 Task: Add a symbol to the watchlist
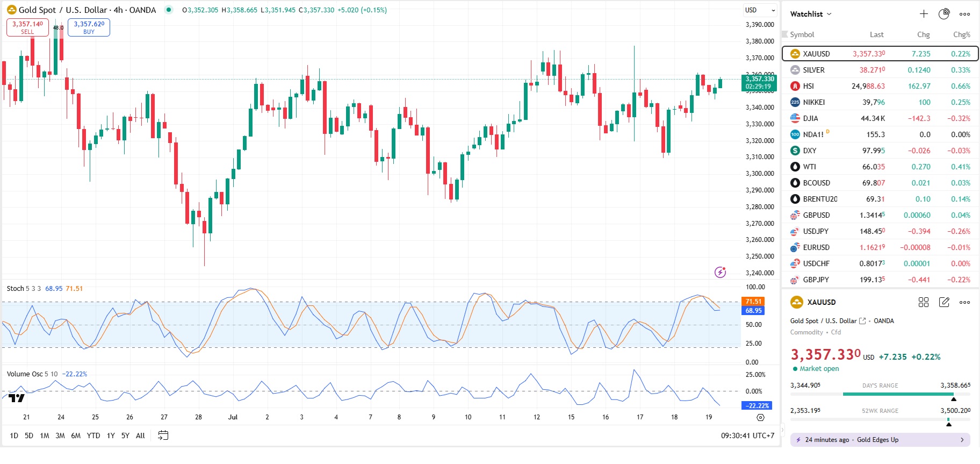pos(924,14)
